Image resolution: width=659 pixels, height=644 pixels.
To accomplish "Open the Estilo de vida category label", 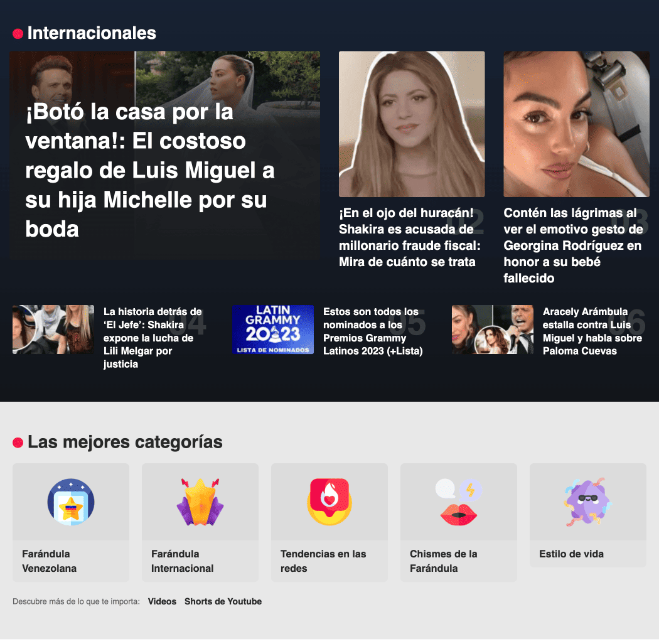I will click(x=571, y=554).
